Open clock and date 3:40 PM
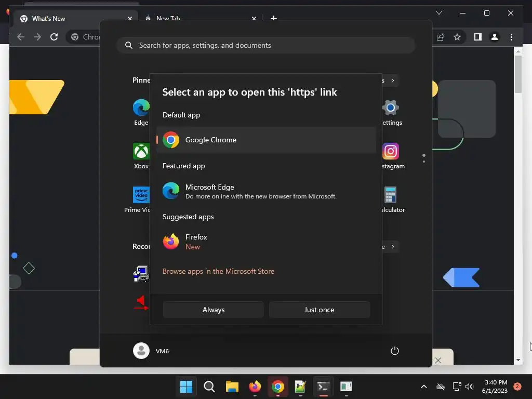532x399 pixels. pos(495,387)
